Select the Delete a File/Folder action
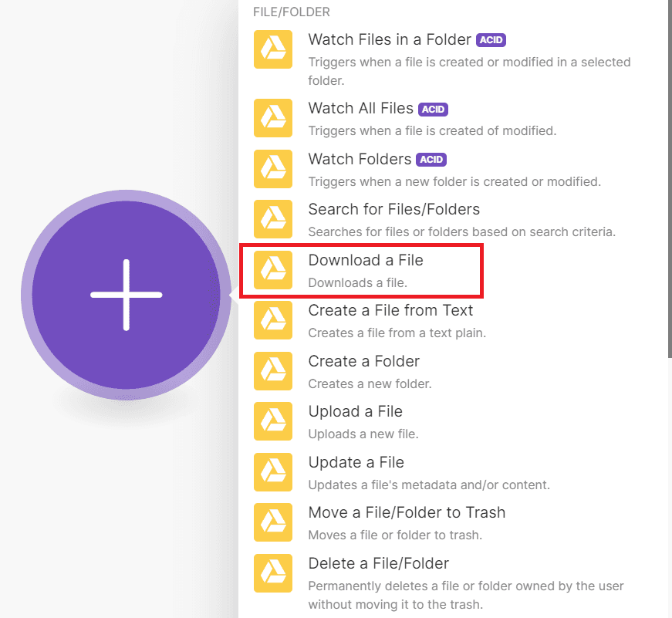This screenshot has height=618, width=672. pyautogui.click(x=378, y=563)
